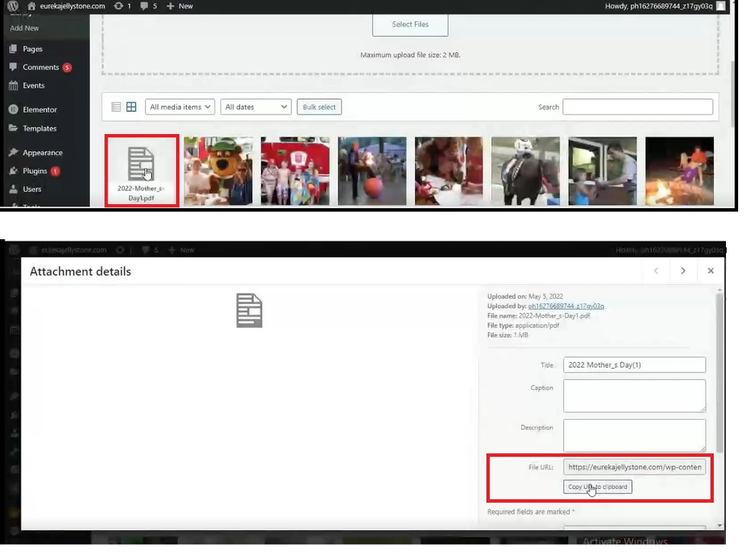Click the WordPress logo in admin bar
Image resolution: width=745 pixels, height=560 pixels.
pos(13,5)
